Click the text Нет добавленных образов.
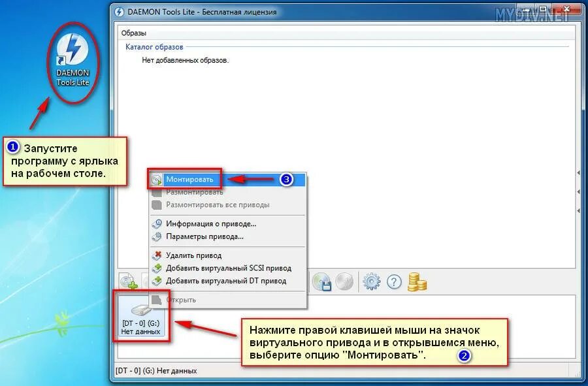Screen dimensions: 588x386 pos(186,60)
